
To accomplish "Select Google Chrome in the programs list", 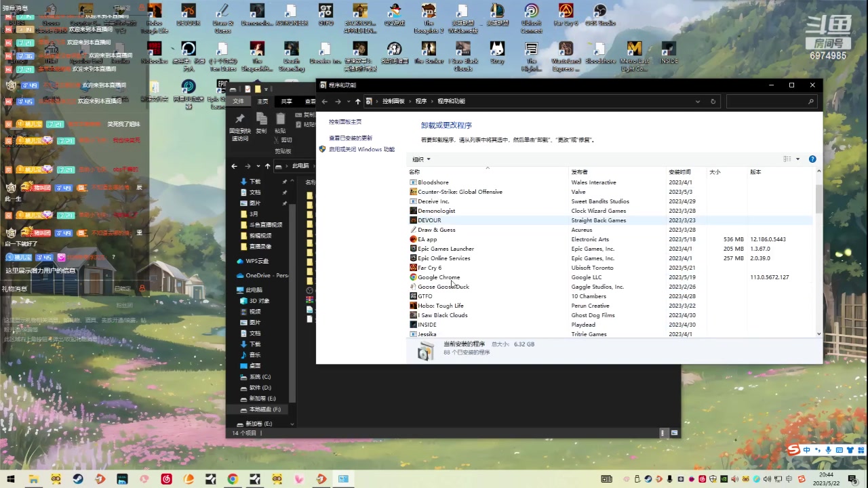I will click(x=610, y=277).
